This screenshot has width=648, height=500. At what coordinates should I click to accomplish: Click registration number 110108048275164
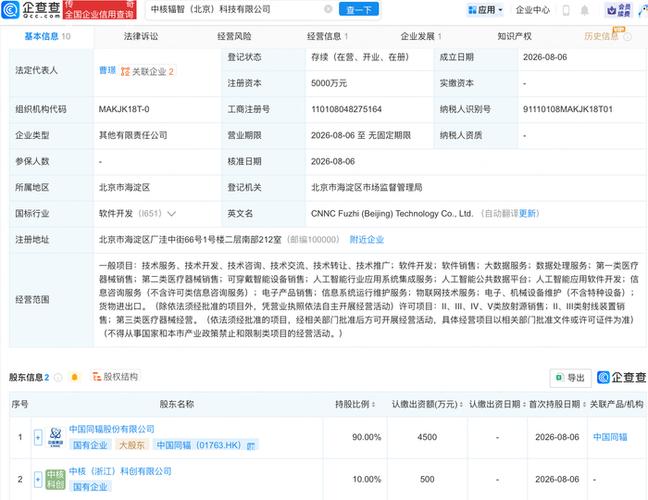(x=346, y=109)
